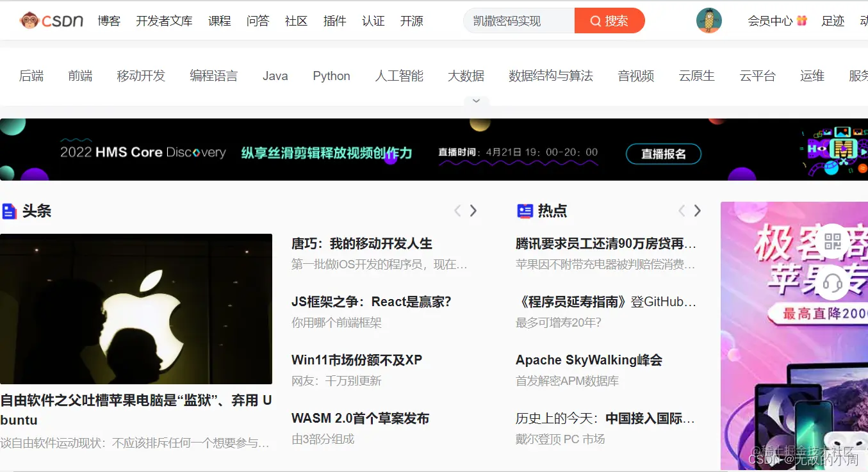This screenshot has width=868, height=472.
Task: Open article 历史上的今天：中国接入国际
Action: click(x=605, y=418)
